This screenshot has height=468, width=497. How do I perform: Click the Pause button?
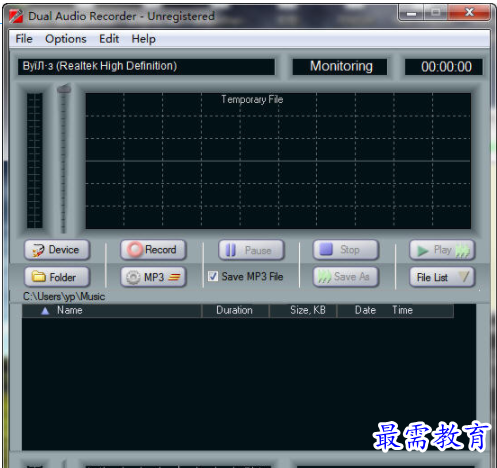pyautogui.click(x=251, y=250)
